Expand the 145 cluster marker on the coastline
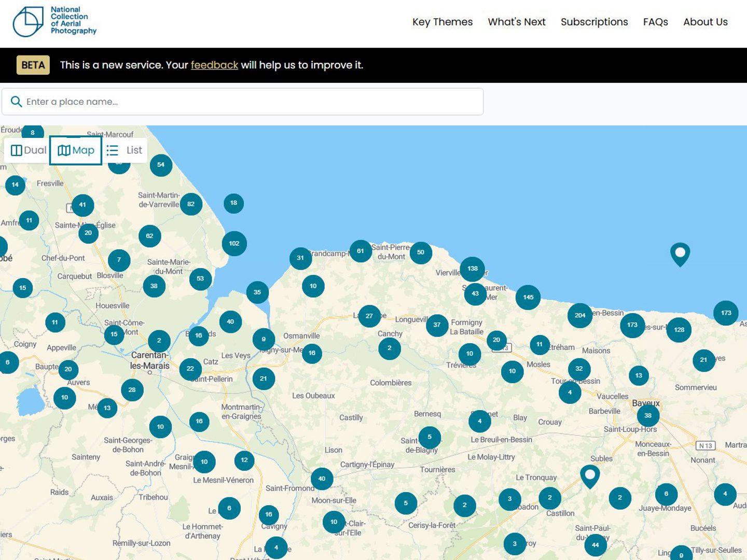 (528, 297)
